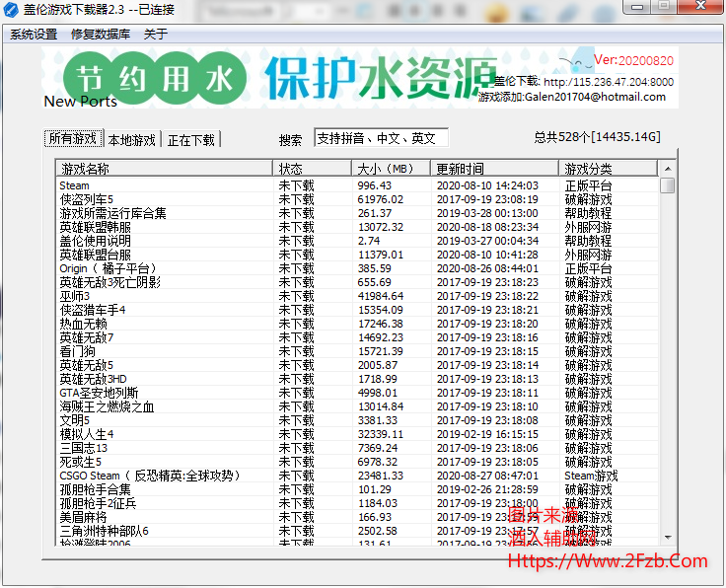Screen dimensions: 726x588
Task: Open the 系统设置 menu
Action: click(34, 34)
